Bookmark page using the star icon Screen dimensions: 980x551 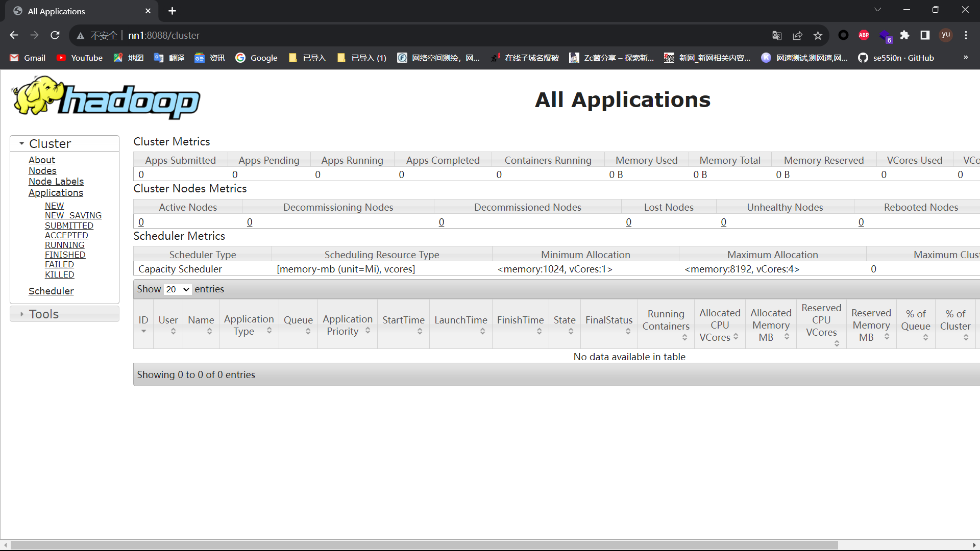(x=818, y=35)
